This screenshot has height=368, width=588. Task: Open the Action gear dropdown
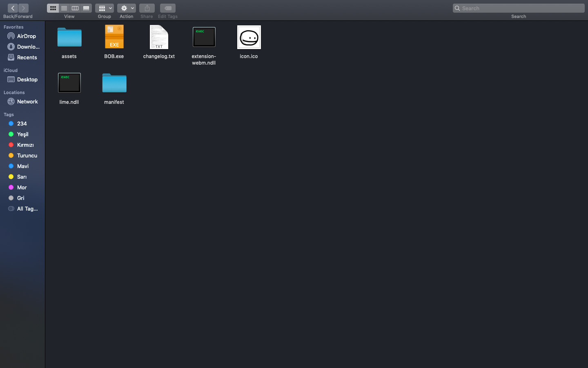pos(127,8)
